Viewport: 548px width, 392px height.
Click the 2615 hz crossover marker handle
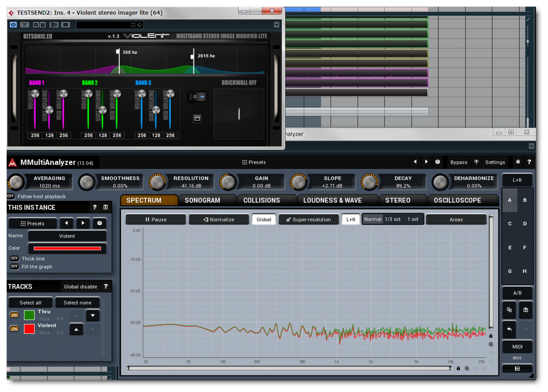(192, 56)
